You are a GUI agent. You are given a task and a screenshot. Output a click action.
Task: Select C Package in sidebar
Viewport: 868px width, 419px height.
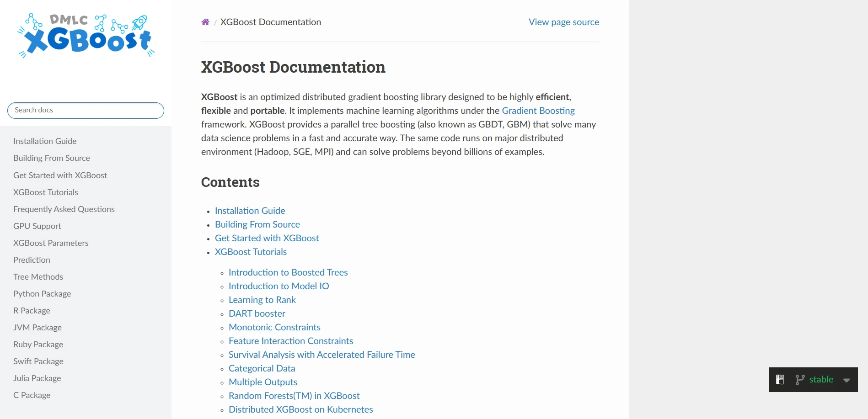pos(32,395)
